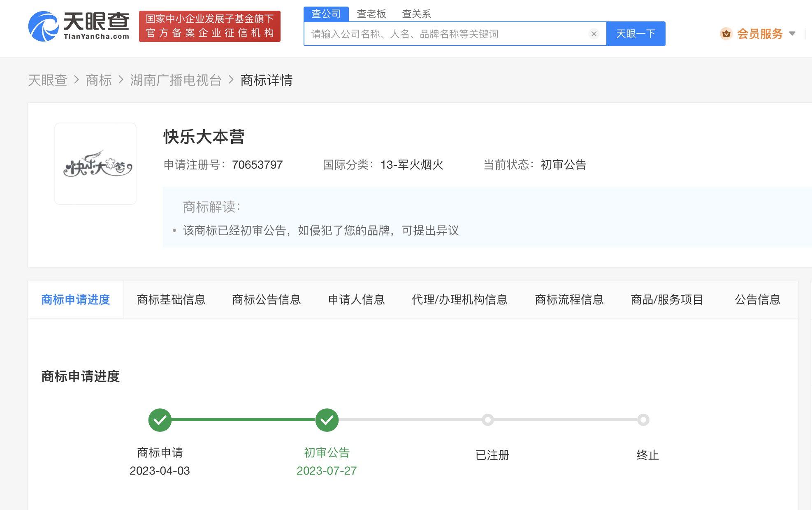Select the 查公司 search mode
This screenshot has width=812, height=510.
point(326,14)
